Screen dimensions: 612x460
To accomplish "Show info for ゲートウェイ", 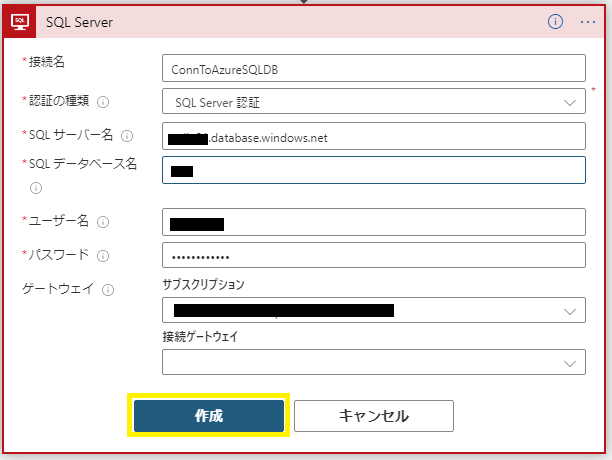I will pyautogui.click(x=108, y=290).
